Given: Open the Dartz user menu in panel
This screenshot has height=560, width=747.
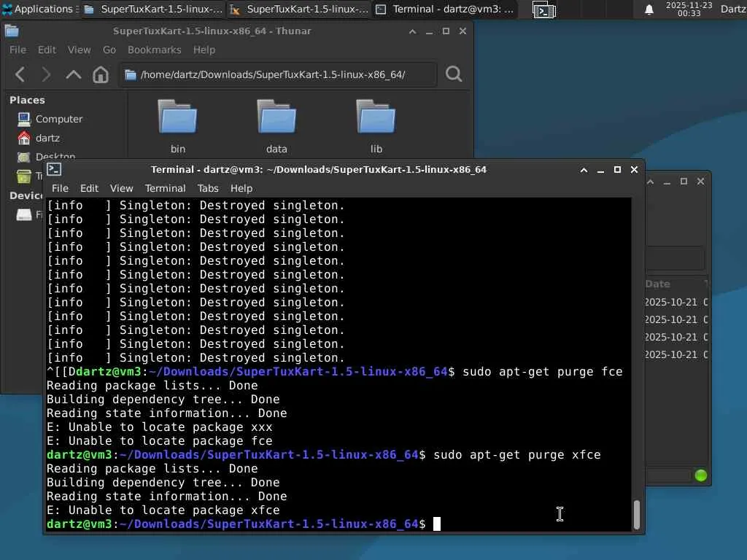Looking at the screenshot, I should 733,9.
